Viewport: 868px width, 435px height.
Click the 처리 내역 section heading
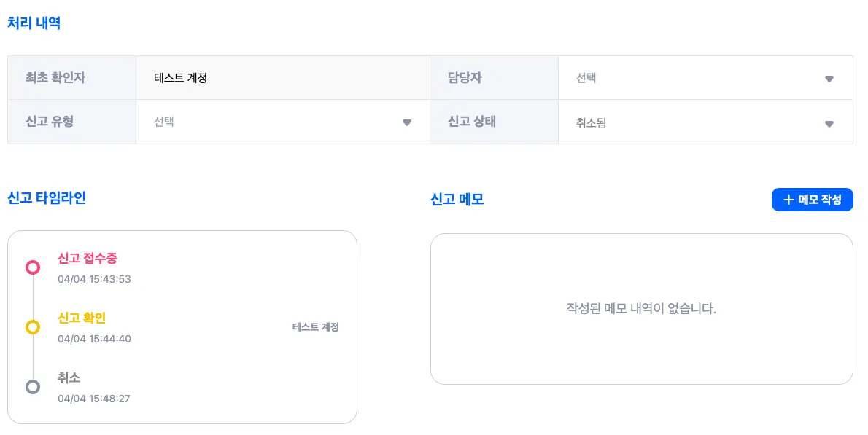tap(34, 23)
